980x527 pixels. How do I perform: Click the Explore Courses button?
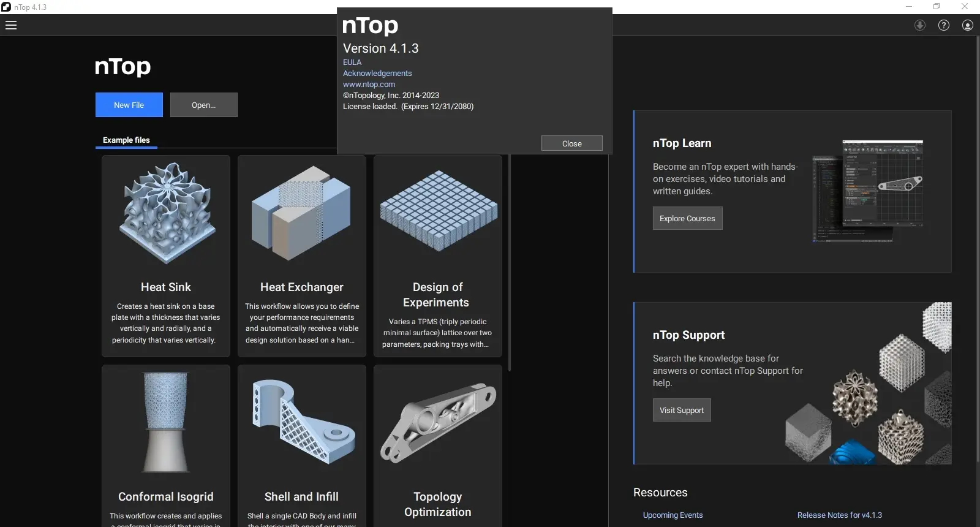pos(687,218)
